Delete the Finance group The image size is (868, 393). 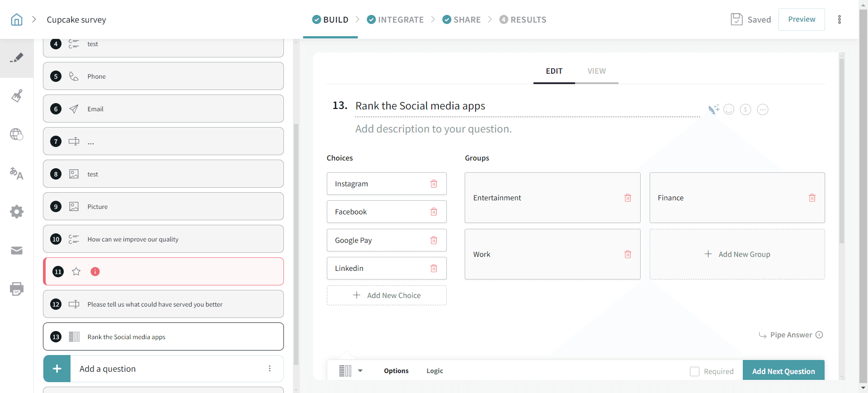tap(812, 198)
